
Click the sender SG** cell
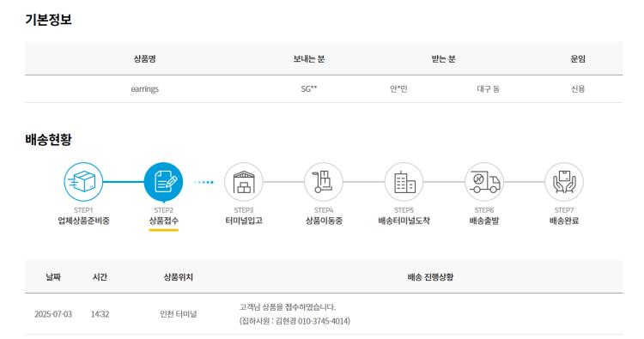[x=309, y=89]
